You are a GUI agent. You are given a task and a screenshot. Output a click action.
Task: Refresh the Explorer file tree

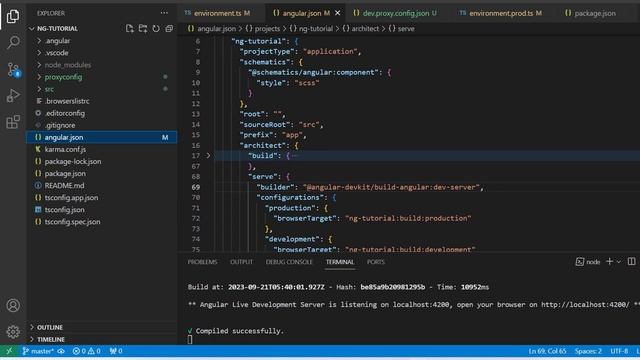pos(156,29)
